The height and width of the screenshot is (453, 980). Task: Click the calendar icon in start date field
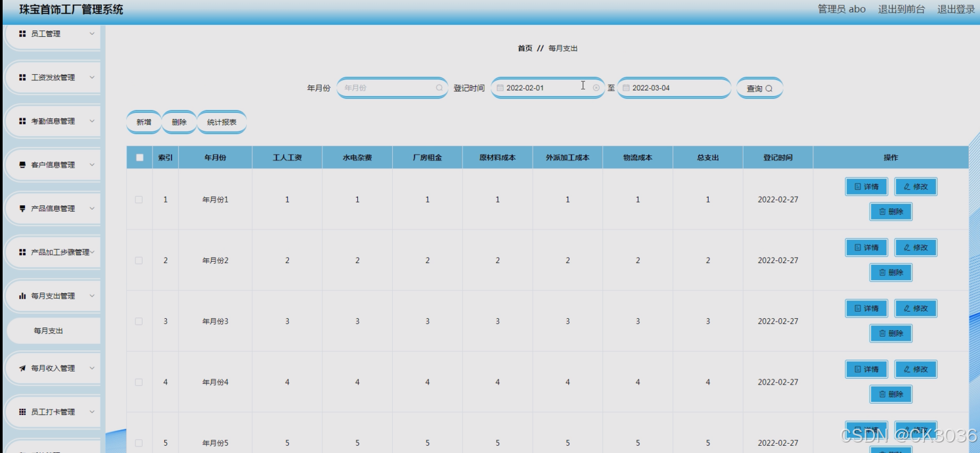[500, 87]
